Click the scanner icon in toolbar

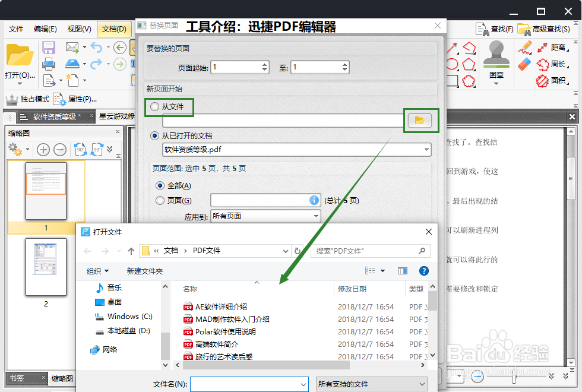72,64
